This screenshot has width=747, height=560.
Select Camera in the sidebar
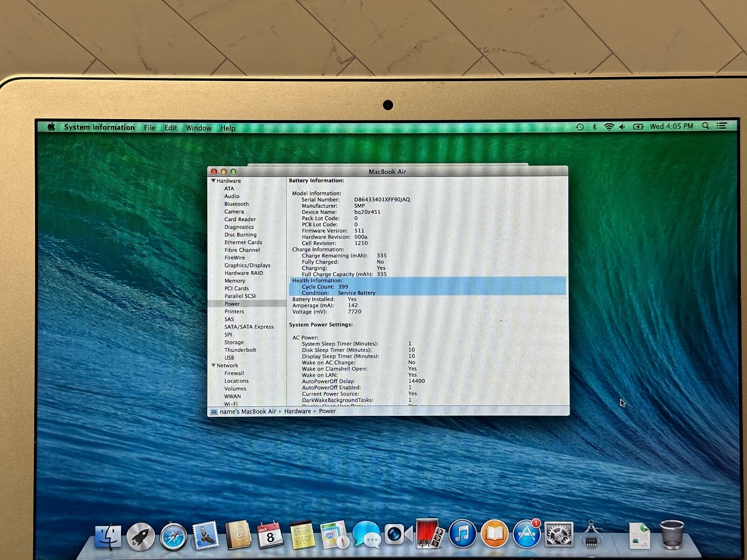pyautogui.click(x=234, y=212)
